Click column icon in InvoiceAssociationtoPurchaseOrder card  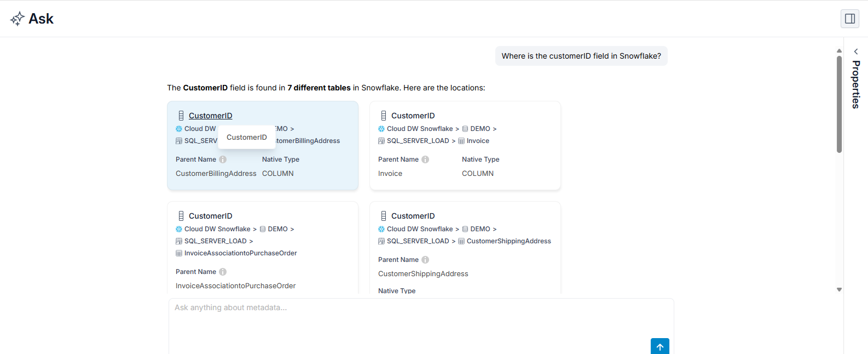[x=181, y=216]
